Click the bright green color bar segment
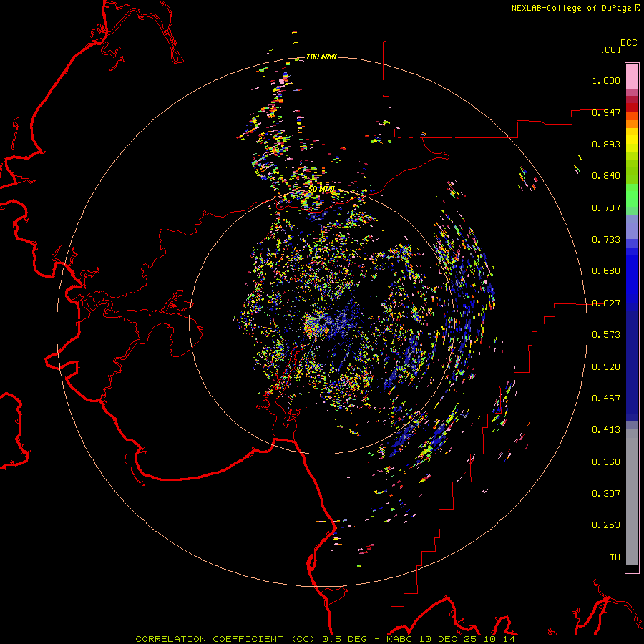The width and height of the screenshot is (644, 644). click(x=632, y=195)
